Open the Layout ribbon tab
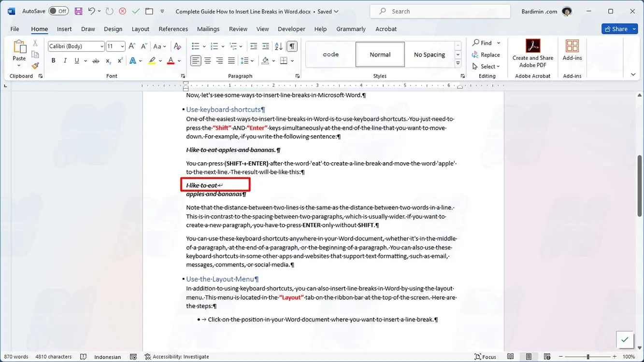The height and width of the screenshot is (362, 644). click(x=140, y=29)
